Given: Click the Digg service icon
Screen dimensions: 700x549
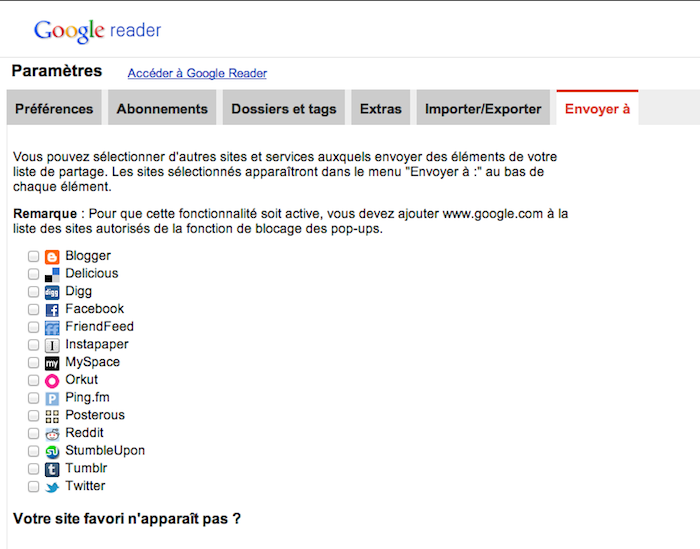Looking at the screenshot, I should [x=52, y=292].
